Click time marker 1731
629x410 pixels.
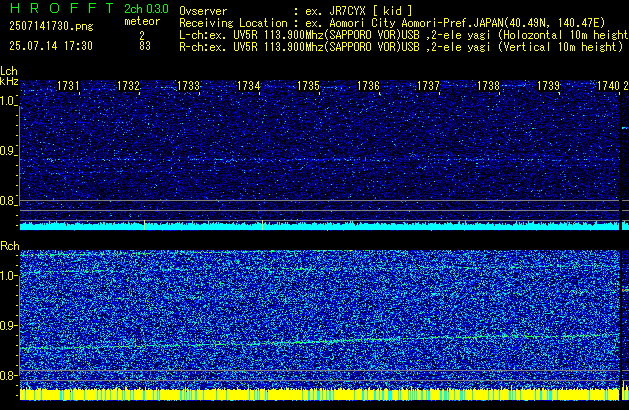[x=68, y=86]
